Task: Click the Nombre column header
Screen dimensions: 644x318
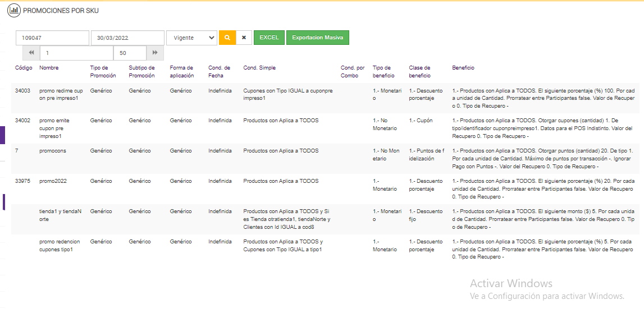Action: [x=49, y=68]
